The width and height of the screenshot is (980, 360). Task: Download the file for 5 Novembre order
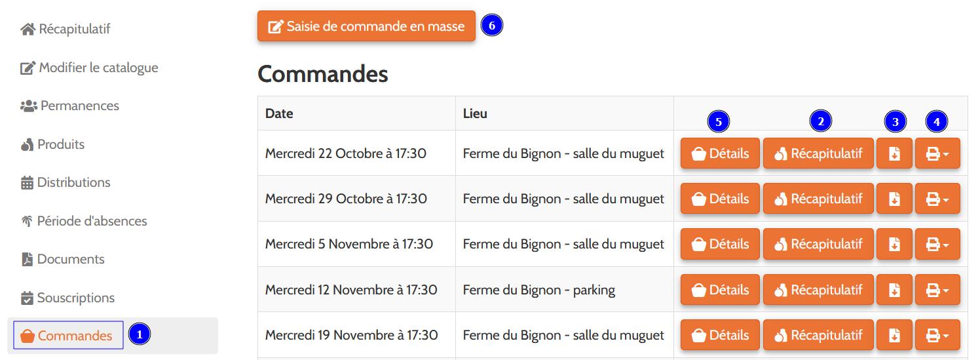pyautogui.click(x=894, y=244)
